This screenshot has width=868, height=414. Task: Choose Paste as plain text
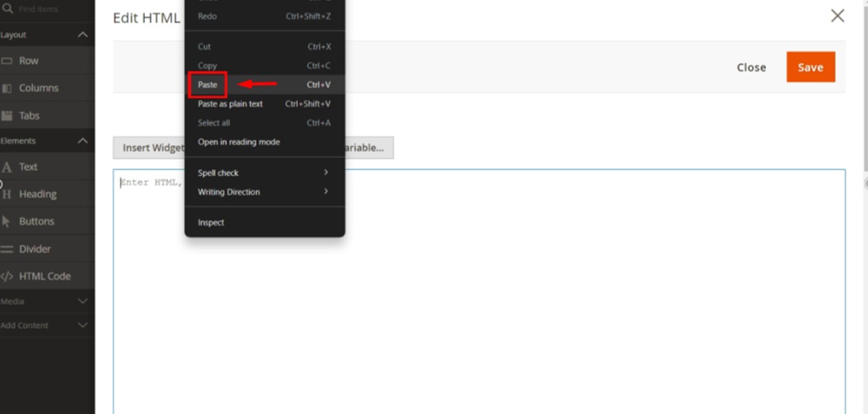[x=265, y=104]
